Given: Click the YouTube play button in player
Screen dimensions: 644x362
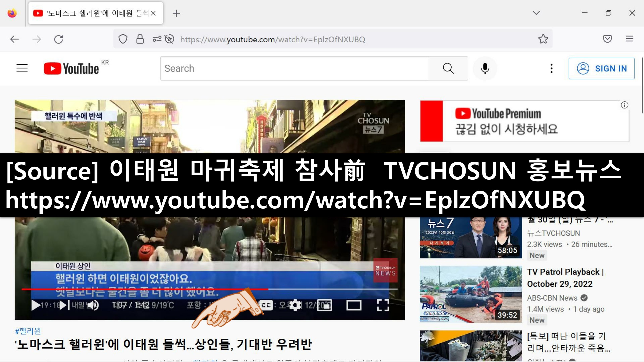Looking at the screenshot, I should pos(36,305).
